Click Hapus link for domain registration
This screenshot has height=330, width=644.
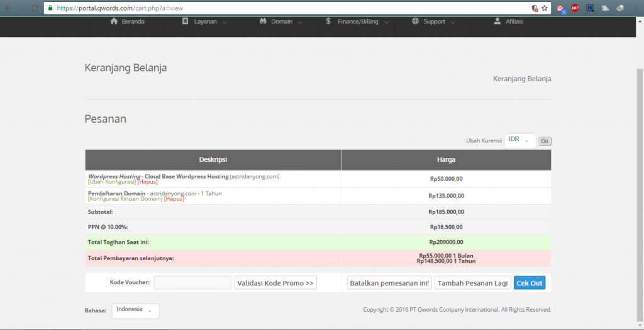[174, 199]
